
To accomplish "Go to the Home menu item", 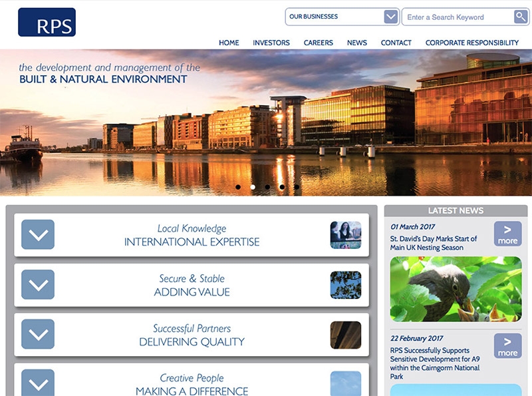I will coord(229,43).
